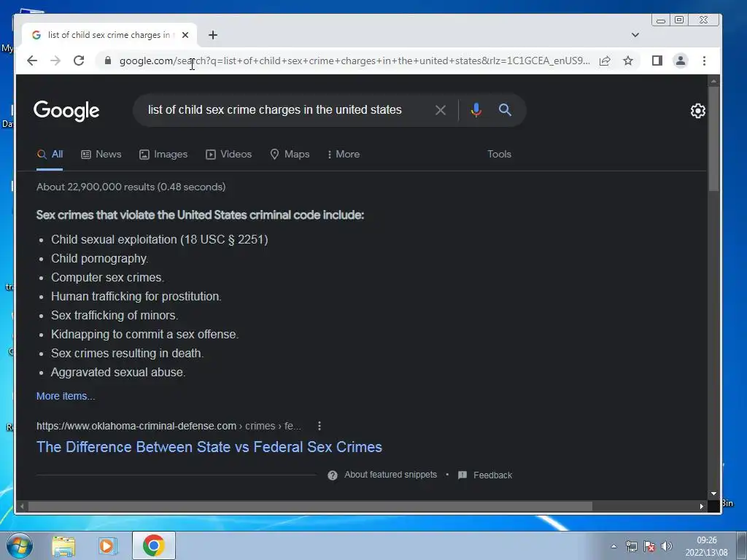Submit search with magnifier icon
Screen dimensions: 747x560
(505, 110)
